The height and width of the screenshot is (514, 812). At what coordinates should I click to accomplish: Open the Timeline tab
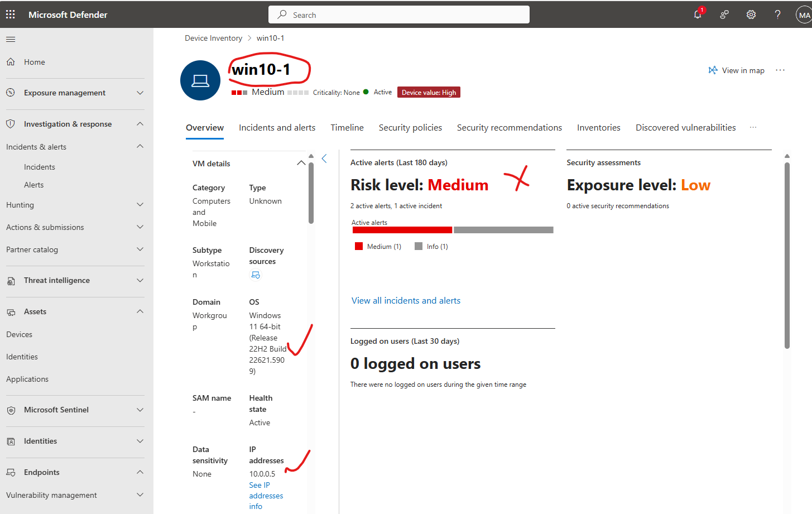point(347,128)
